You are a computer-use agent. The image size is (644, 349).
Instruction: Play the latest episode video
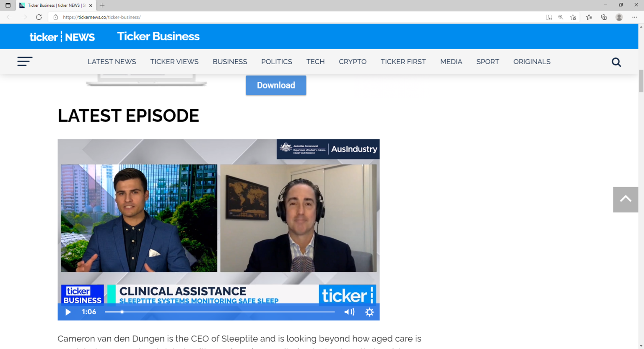[68, 312]
